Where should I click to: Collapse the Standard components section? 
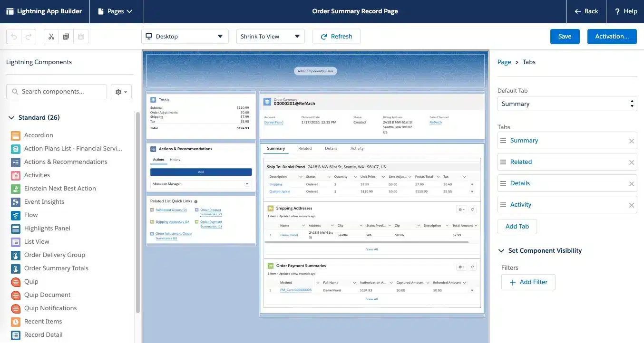click(11, 118)
